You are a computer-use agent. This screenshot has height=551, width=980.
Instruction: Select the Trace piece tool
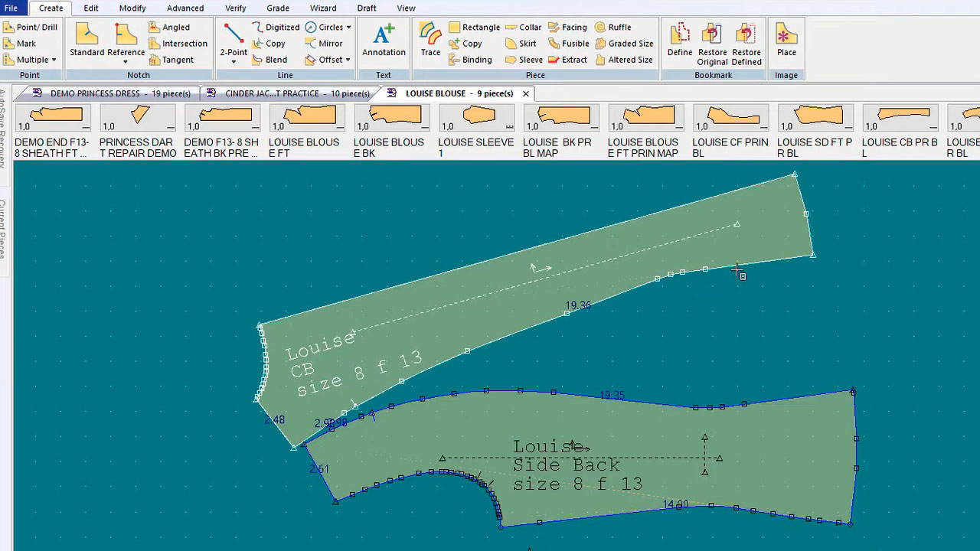click(x=430, y=40)
